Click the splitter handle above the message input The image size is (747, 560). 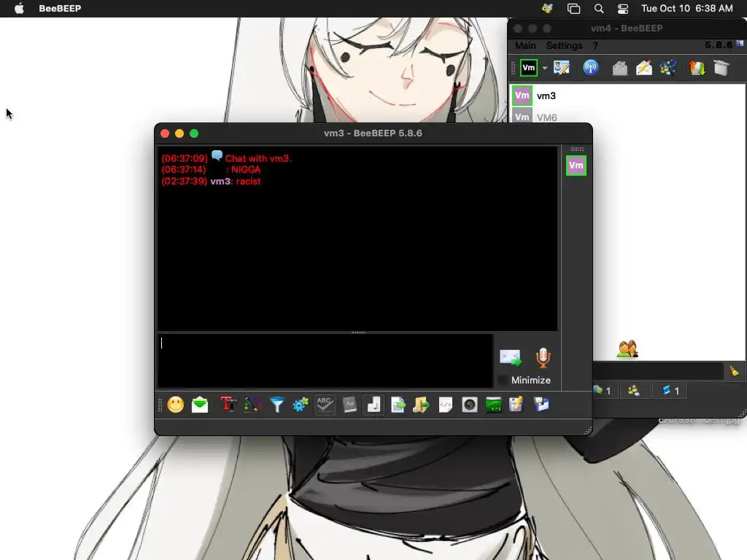358,332
